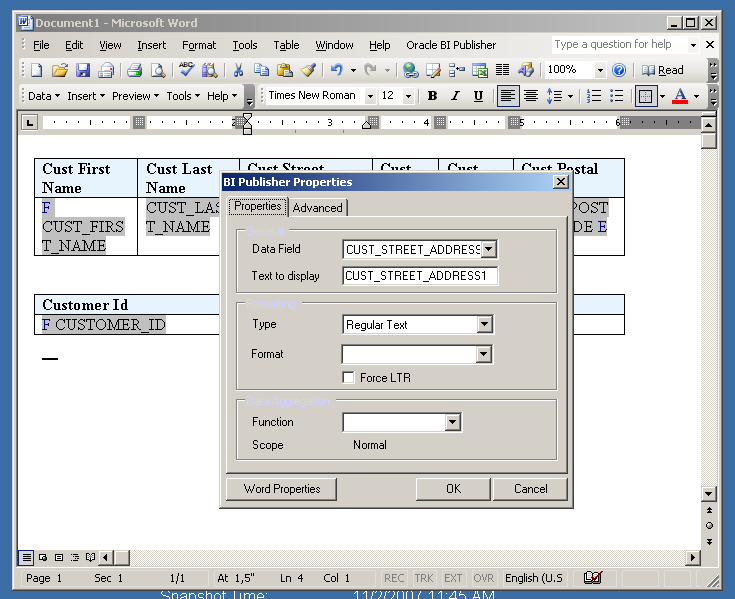Open the font size dropdown
Viewport: 735px width, 599px height.
coord(408,96)
